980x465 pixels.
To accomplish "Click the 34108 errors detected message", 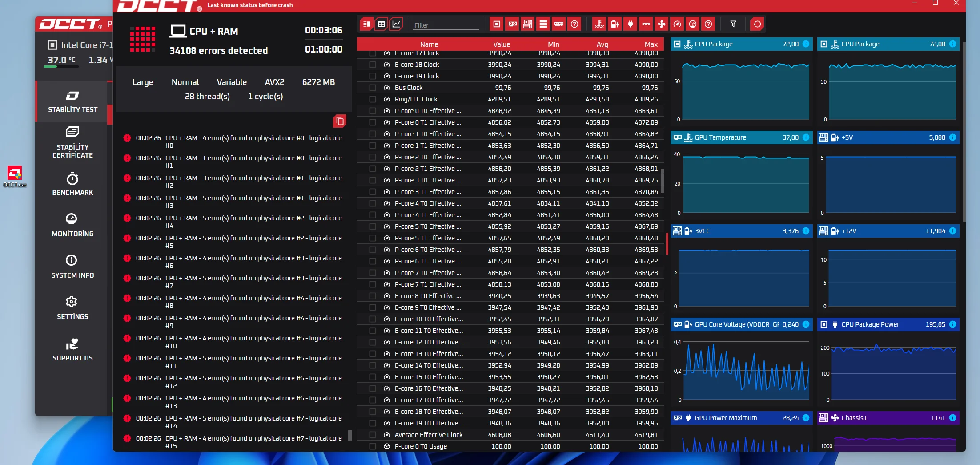I will pyautogui.click(x=218, y=50).
